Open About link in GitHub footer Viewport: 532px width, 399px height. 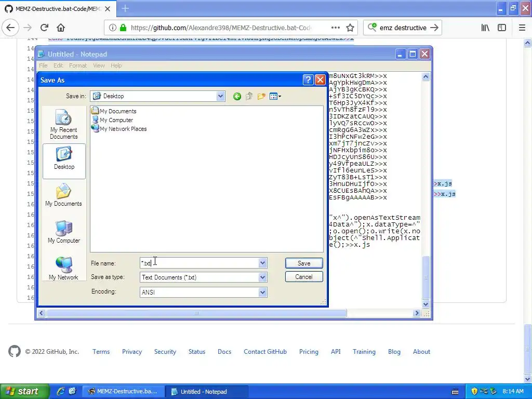421,352
